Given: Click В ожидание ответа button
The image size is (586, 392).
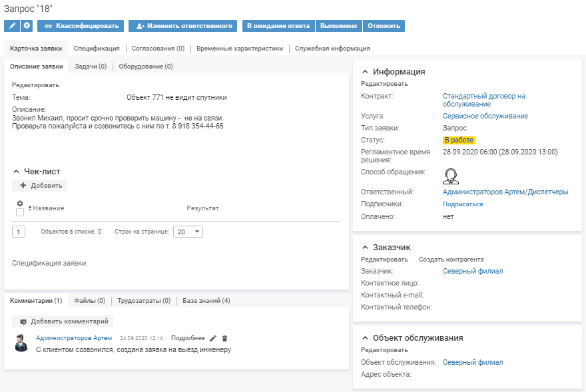Looking at the screenshot, I should [x=278, y=26].
